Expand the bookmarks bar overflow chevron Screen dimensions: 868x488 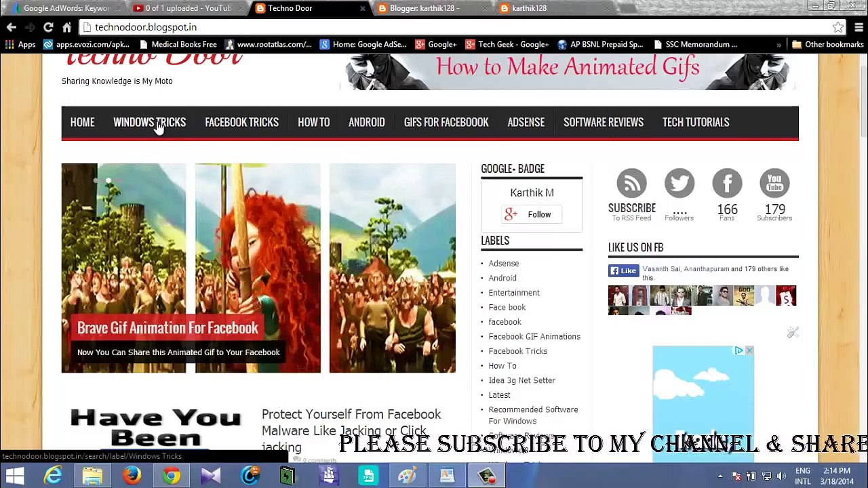click(778, 45)
